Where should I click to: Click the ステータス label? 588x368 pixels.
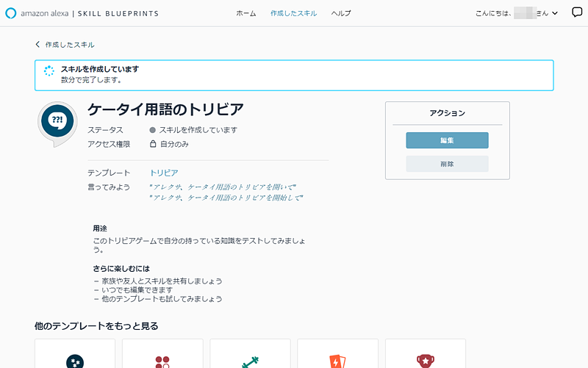click(x=105, y=130)
